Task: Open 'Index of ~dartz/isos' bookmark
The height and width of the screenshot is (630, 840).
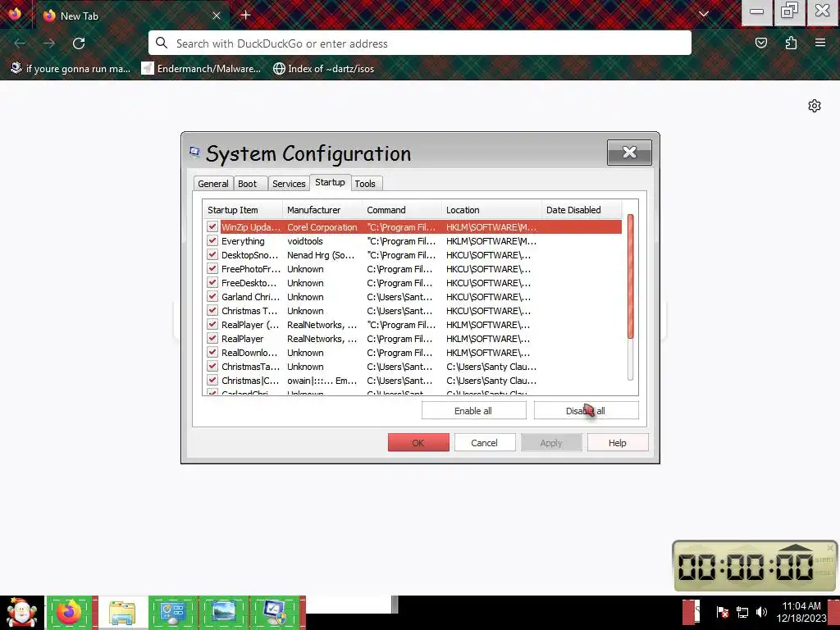Action: (323, 69)
